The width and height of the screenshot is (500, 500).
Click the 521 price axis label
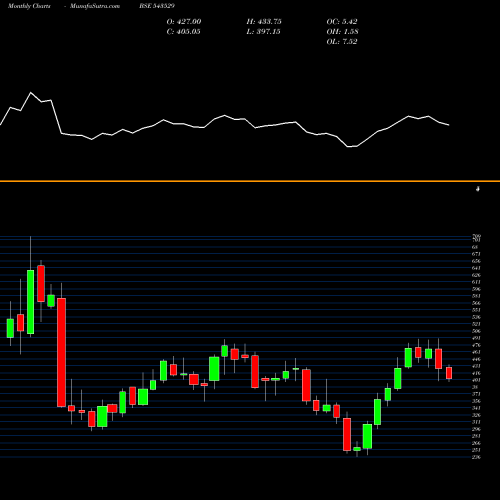(x=476, y=324)
